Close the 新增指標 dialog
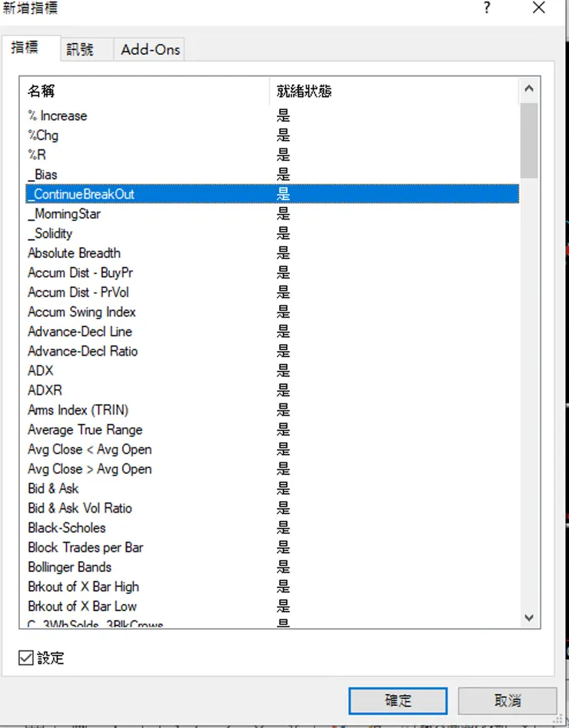 [x=538, y=8]
